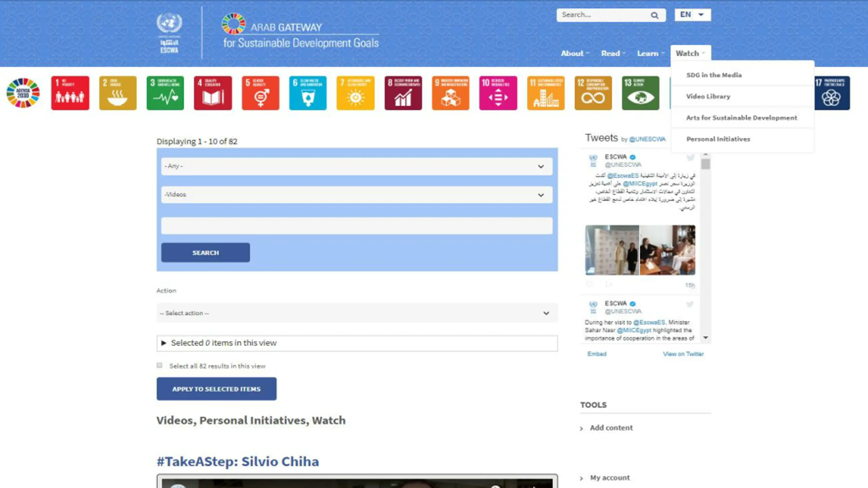Open SDG 7 Affordable Energy sun icon
This screenshot has width=868, height=488.
coord(355,93)
